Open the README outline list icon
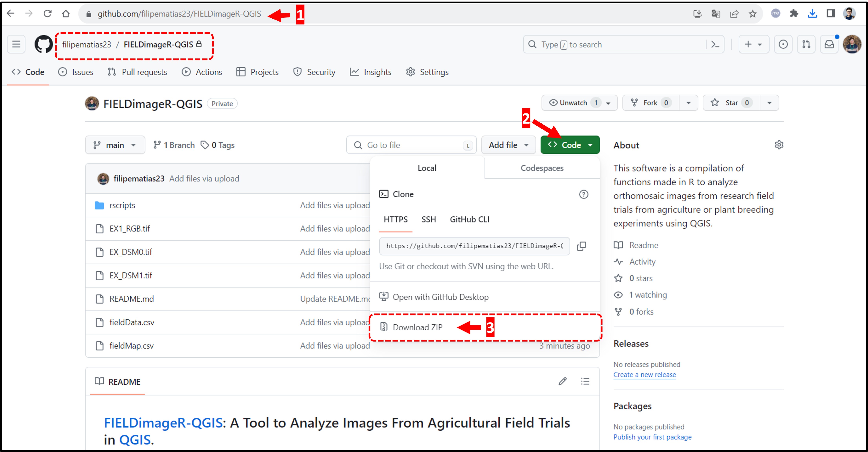868x452 pixels. [585, 381]
